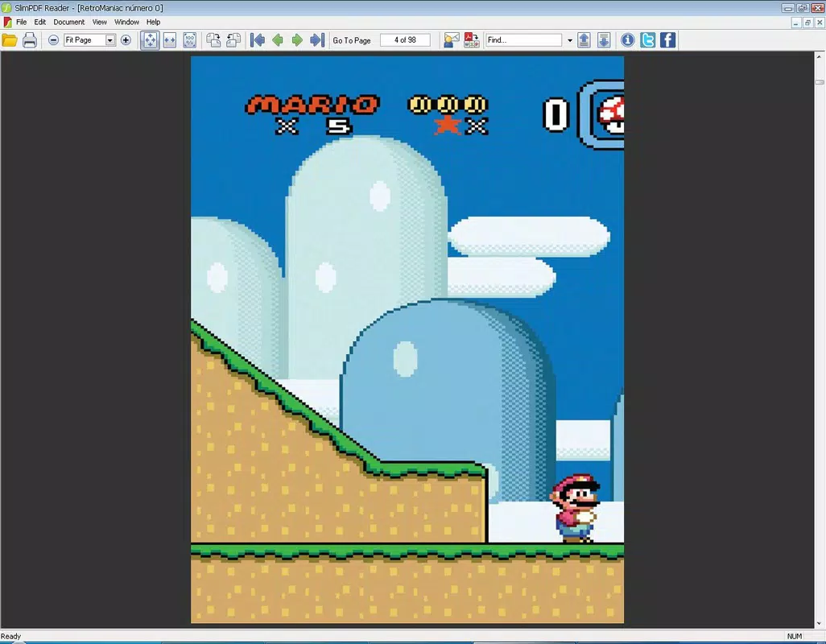Click the Facebook icon

point(667,40)
